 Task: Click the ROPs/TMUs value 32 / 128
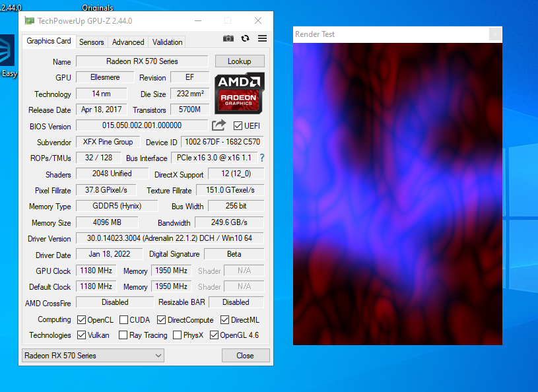[x=98, y=158]
